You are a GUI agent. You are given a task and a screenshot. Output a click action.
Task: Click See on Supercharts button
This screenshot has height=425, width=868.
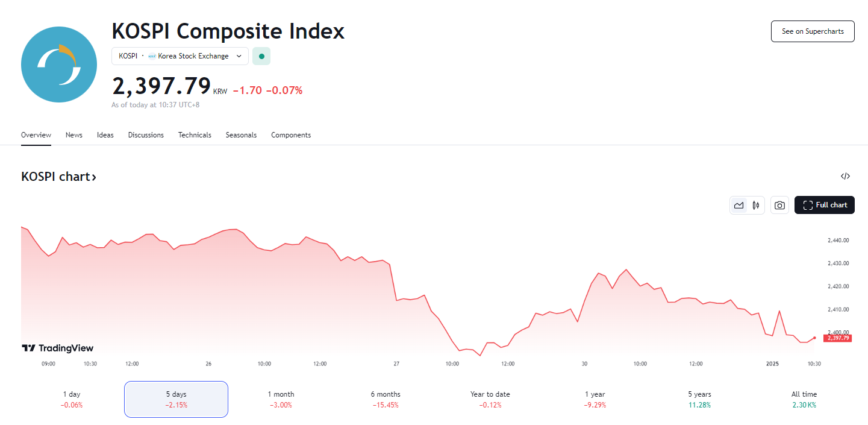click(813, 31)
